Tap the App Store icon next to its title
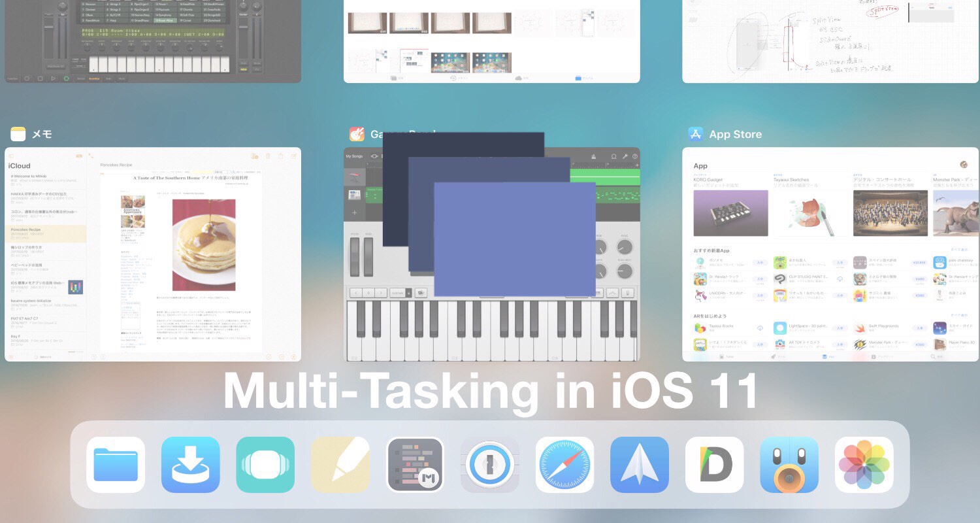Image resolution: width=980 pixels, height=523 pixels. coord(695,134)
